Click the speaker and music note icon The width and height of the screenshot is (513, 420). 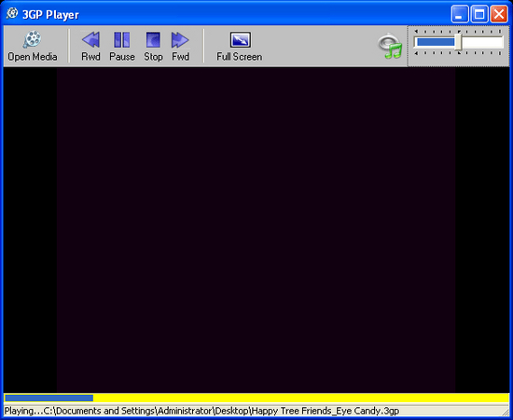(390, 46)
